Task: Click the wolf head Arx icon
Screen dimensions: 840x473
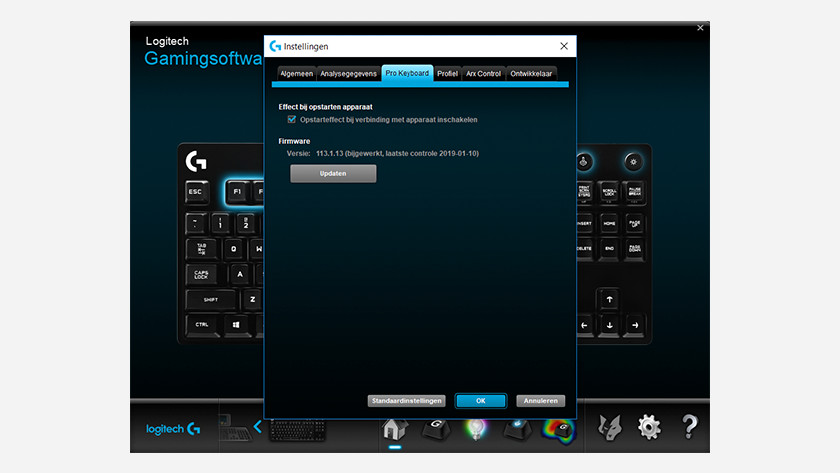Action: coord(610,428)
